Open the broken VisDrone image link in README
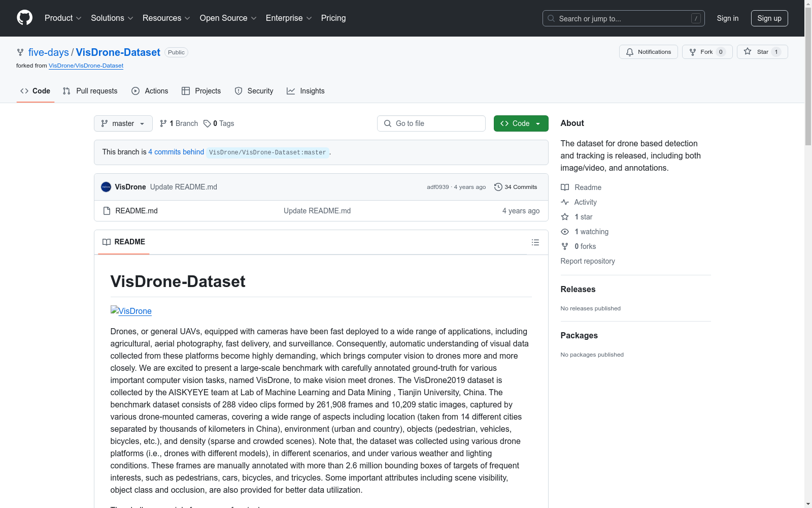The width and height of the screenshot is (812, 508). [131, 311]
